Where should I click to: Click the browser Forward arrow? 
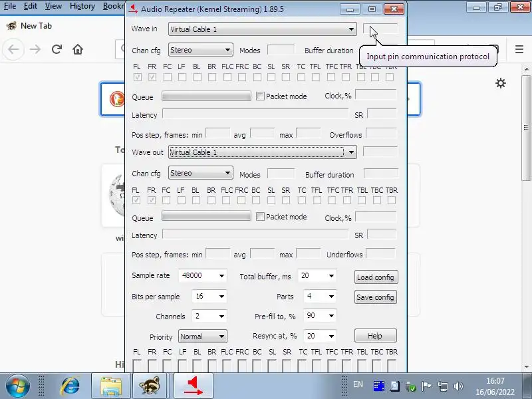tap(35, 49)
